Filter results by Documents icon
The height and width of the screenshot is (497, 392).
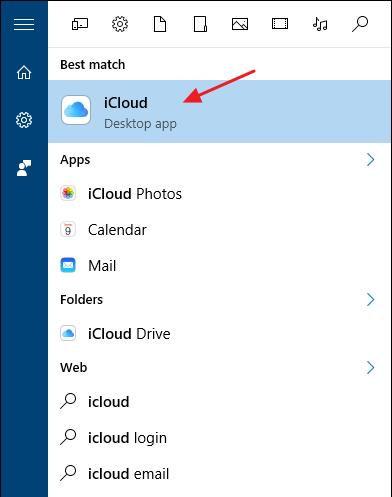(x=160, y=24)
